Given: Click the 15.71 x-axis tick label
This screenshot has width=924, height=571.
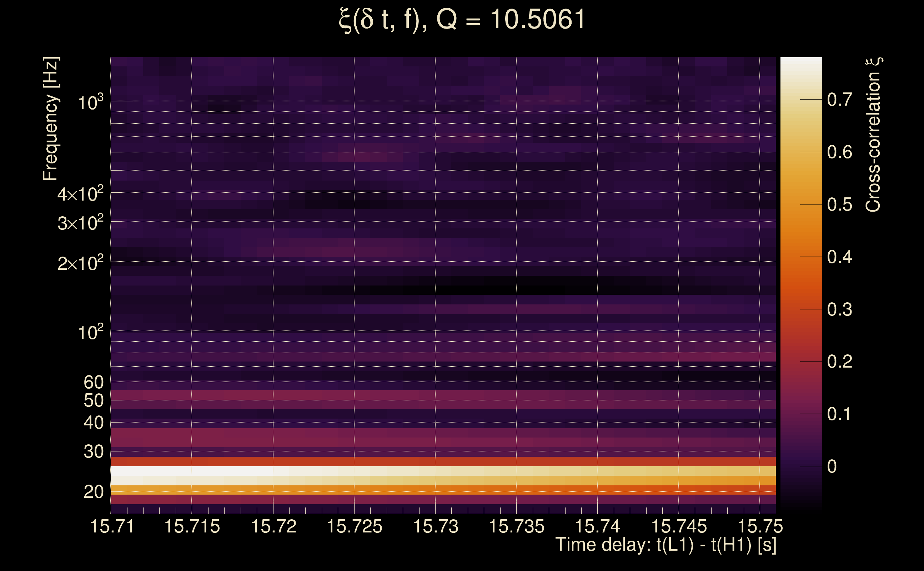Looking at the screenshot, I should coord(112,526).
